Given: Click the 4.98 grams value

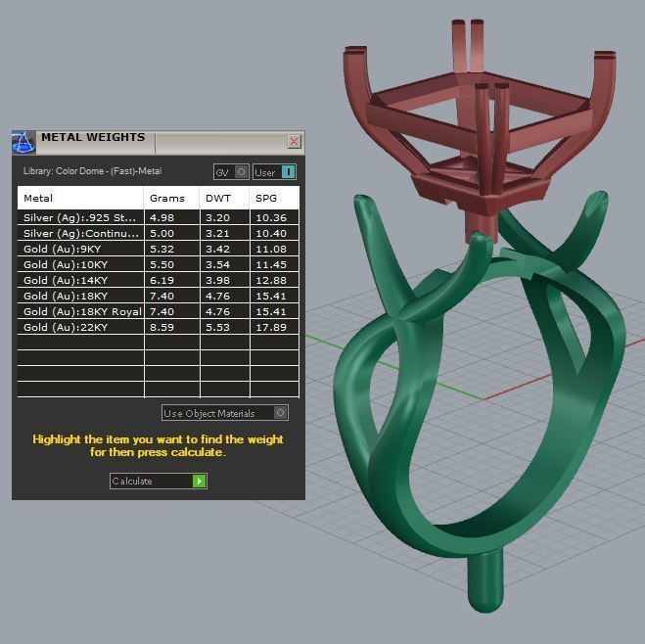Looking at the screenshot, I should click(x=162, y=217).
